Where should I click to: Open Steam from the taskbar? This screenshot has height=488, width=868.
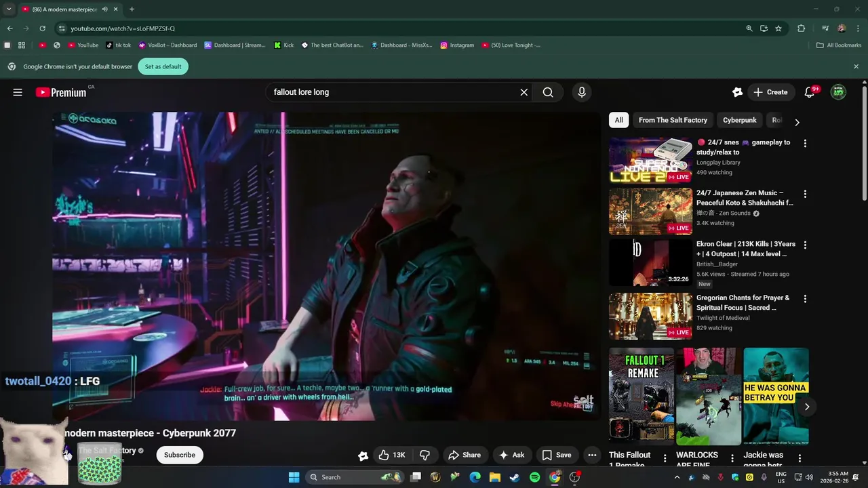[515, 477]
